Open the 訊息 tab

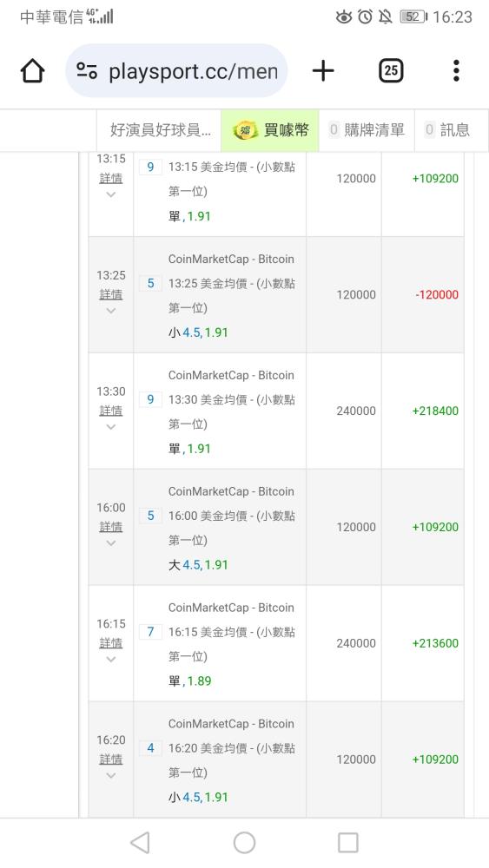click(447, 130)
